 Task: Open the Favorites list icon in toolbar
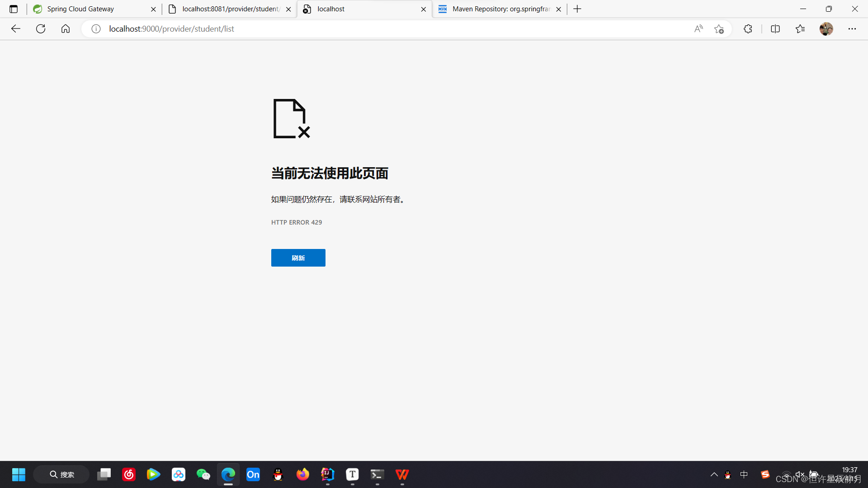(800, 28)
